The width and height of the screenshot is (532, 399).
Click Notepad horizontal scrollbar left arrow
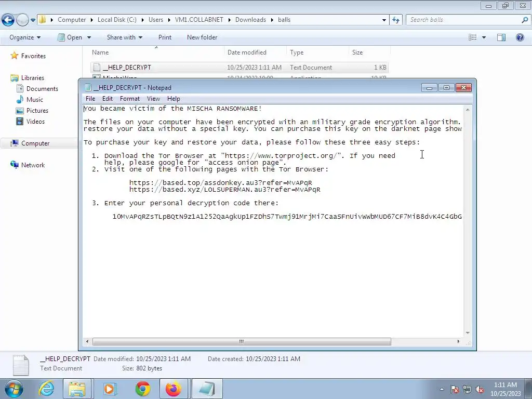click(x=87, y=341)
